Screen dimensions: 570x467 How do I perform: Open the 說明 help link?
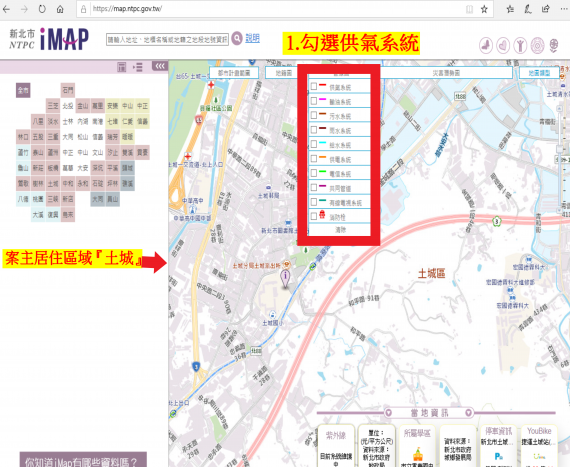tap(252, 38)
